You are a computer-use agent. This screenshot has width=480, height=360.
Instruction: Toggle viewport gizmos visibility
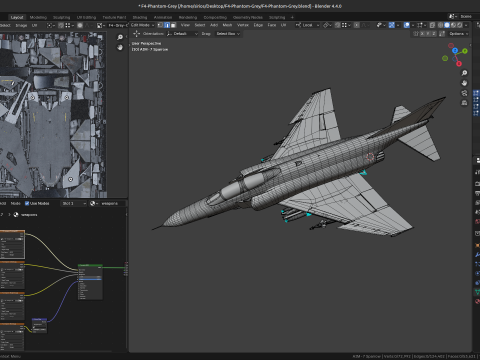[392, 25]
